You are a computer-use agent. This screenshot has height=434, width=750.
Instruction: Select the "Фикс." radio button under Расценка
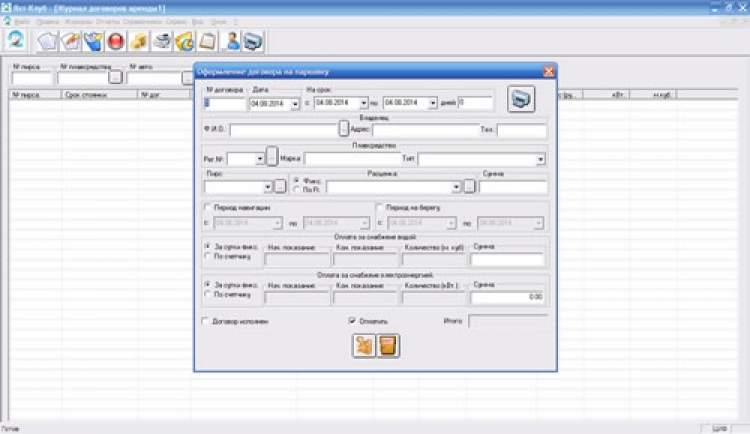[297, 180]
